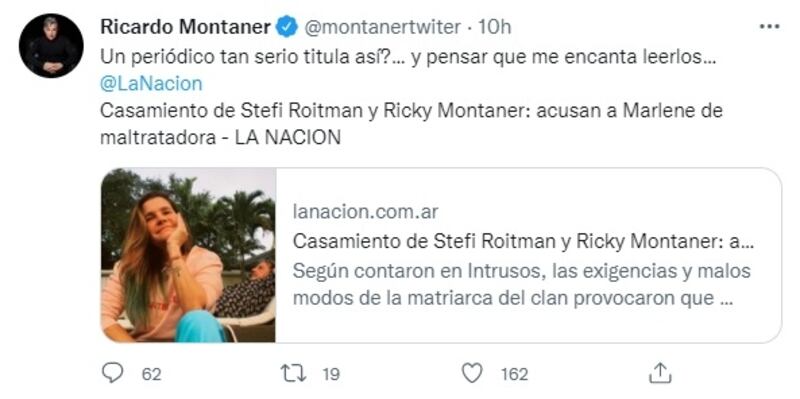
Task: Retweet using the arrows icon
Action: point(294,374)
